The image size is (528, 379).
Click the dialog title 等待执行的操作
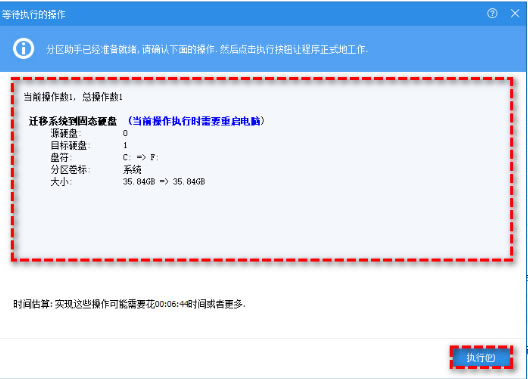click(x=33, y=14)
